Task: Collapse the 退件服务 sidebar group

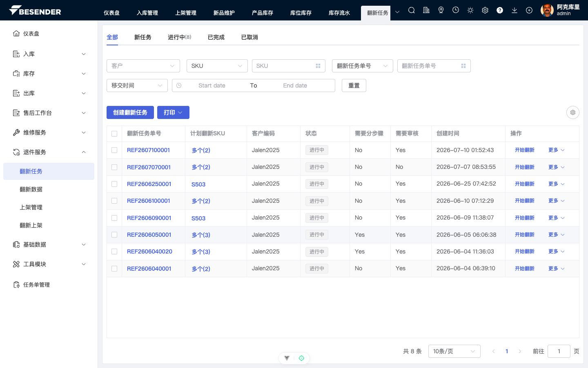Action: [x=49, y=152]
